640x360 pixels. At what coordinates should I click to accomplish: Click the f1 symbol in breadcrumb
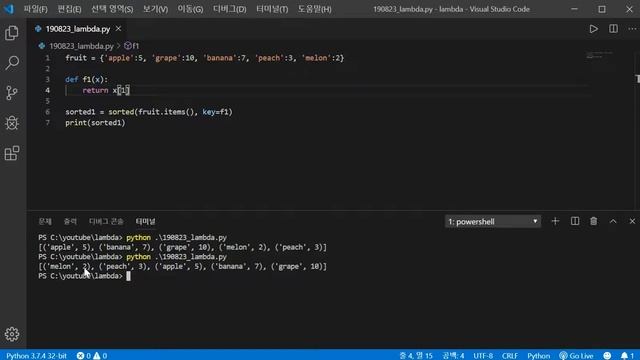pos(132,46)
